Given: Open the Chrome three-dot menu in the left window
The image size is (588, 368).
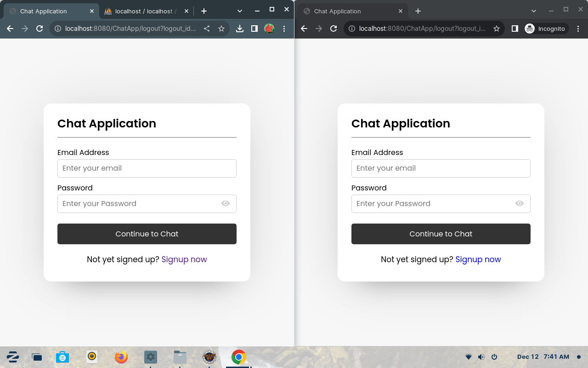Looking at the screenshot, I should [x=284, y=29].
